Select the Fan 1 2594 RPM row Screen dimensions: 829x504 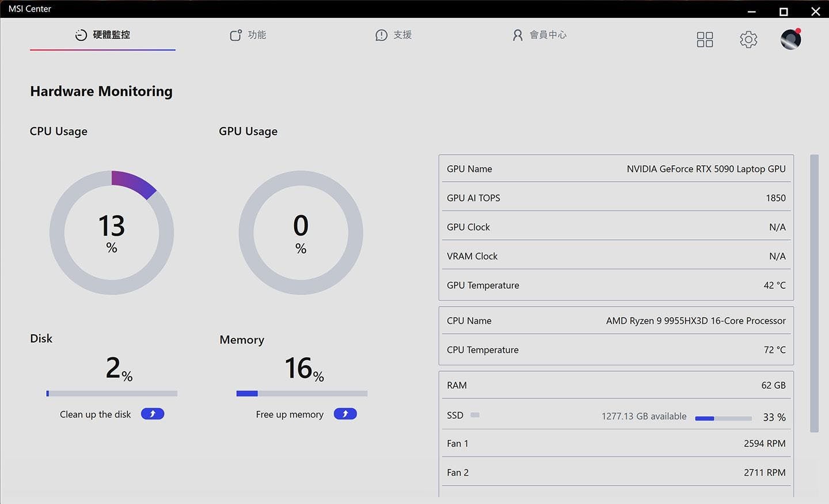[x=616, y=443]
